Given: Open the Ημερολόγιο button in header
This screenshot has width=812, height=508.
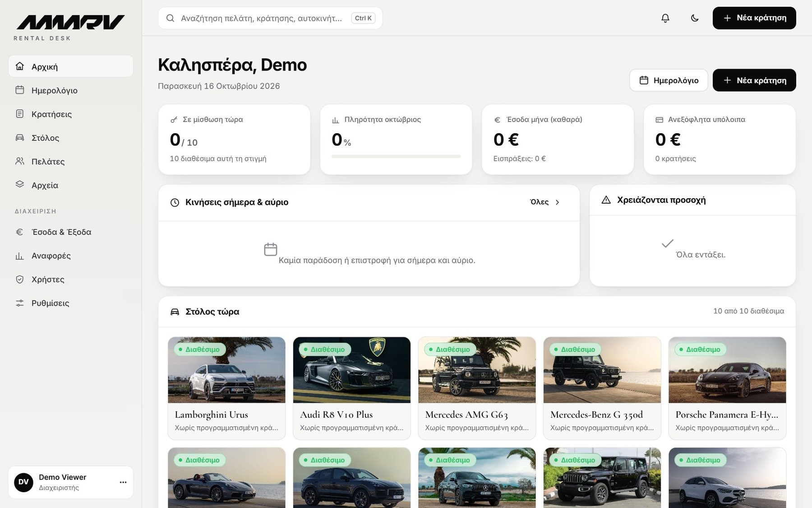Looking at the screenshot, I should pos(669,80).
